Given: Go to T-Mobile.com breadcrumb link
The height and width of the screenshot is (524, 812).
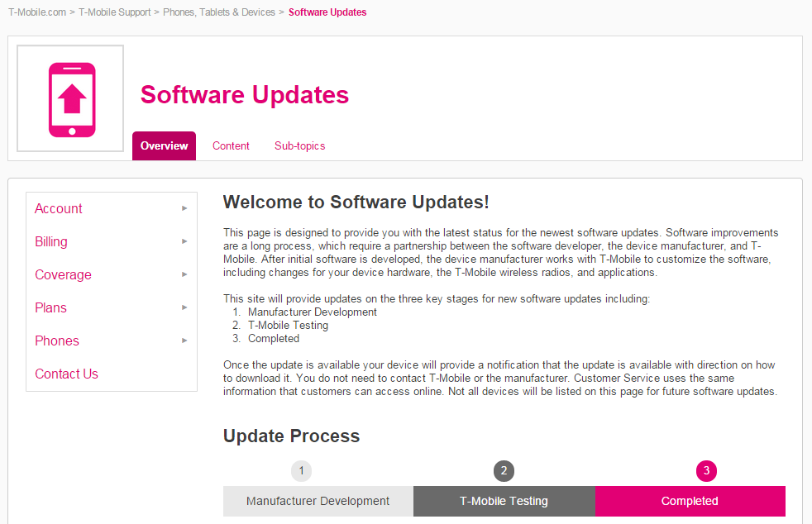Looking at the screenshot, I should tap(37, 12).
